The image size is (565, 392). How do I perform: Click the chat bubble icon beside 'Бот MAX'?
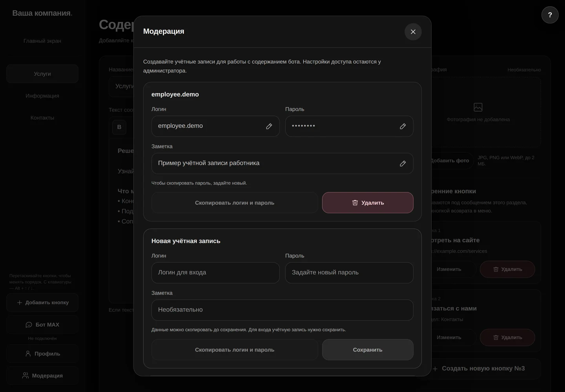29,325
